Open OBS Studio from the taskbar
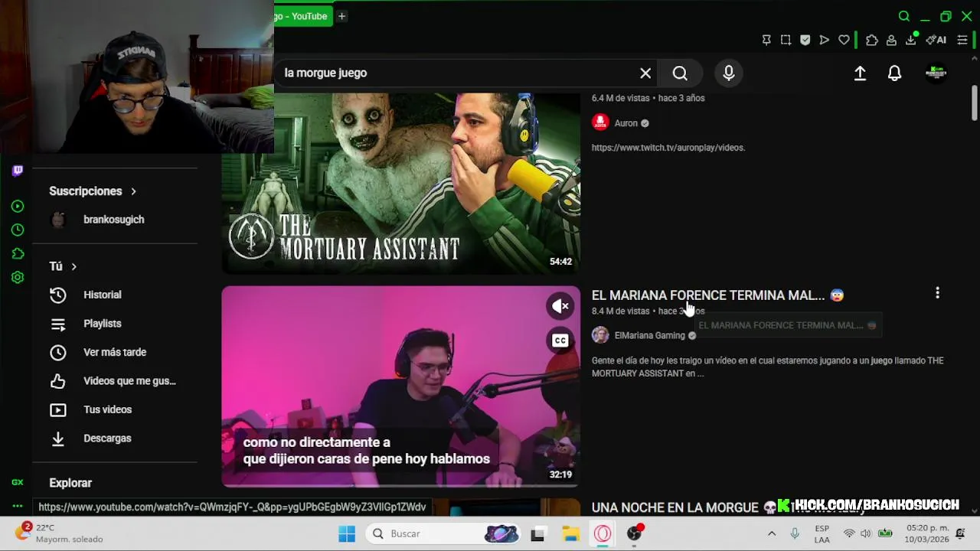 point(635,533)
